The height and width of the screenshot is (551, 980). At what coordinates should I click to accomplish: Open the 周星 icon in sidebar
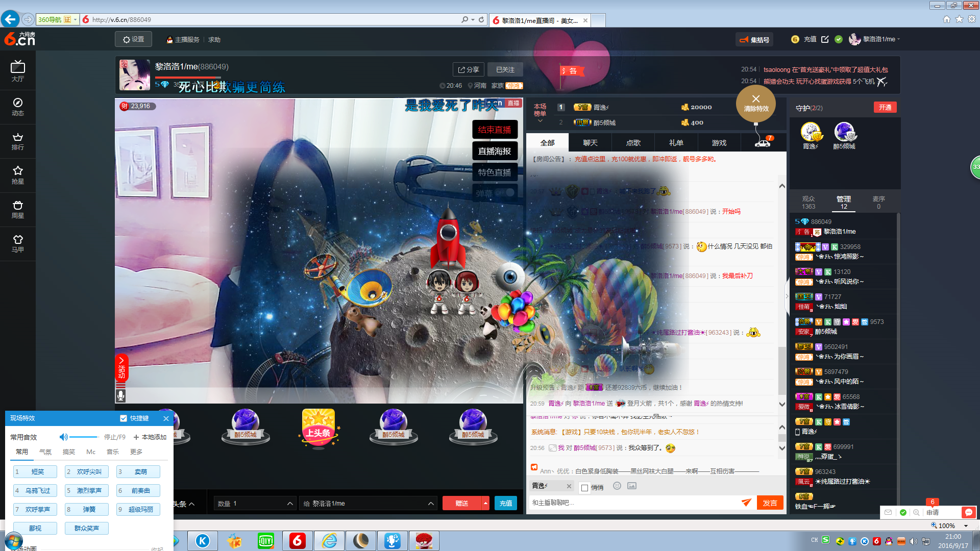tap(18, 209)
